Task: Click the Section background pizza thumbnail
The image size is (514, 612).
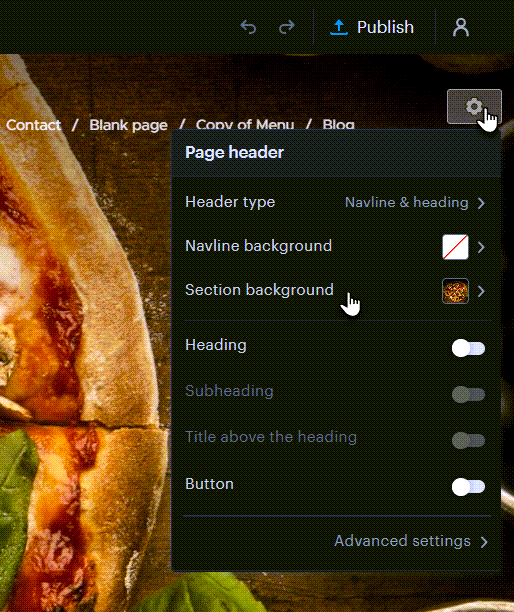Action: (x=455, y=291)
